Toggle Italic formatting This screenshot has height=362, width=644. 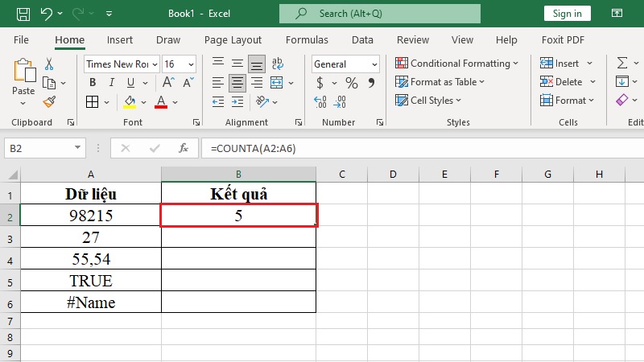112,83
